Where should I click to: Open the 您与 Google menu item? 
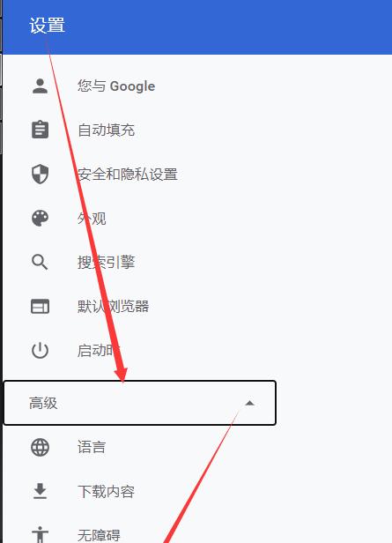click(x=116, y=86)
